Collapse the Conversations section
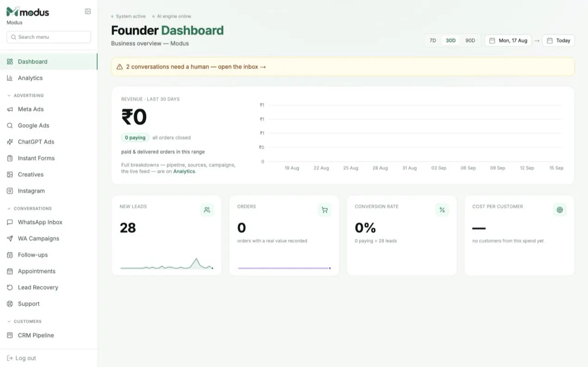Viewport: 588px width, 367px height. coord(30,209)
